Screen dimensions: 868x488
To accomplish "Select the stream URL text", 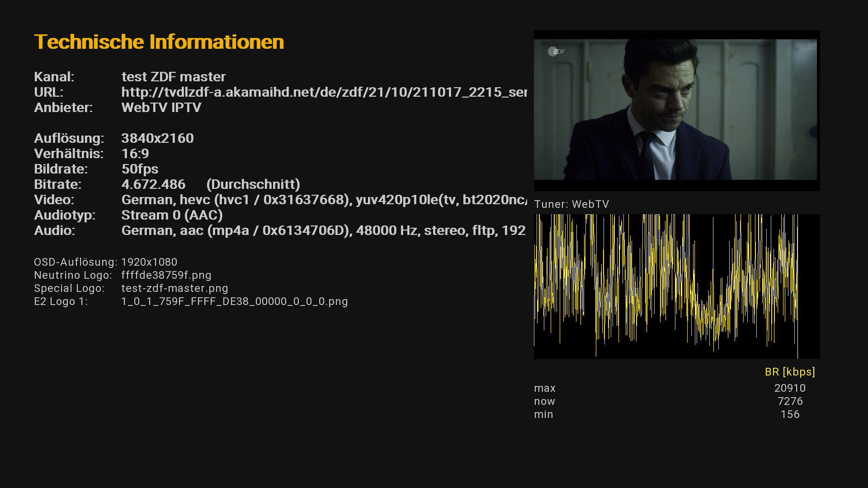I will point(324,92).
